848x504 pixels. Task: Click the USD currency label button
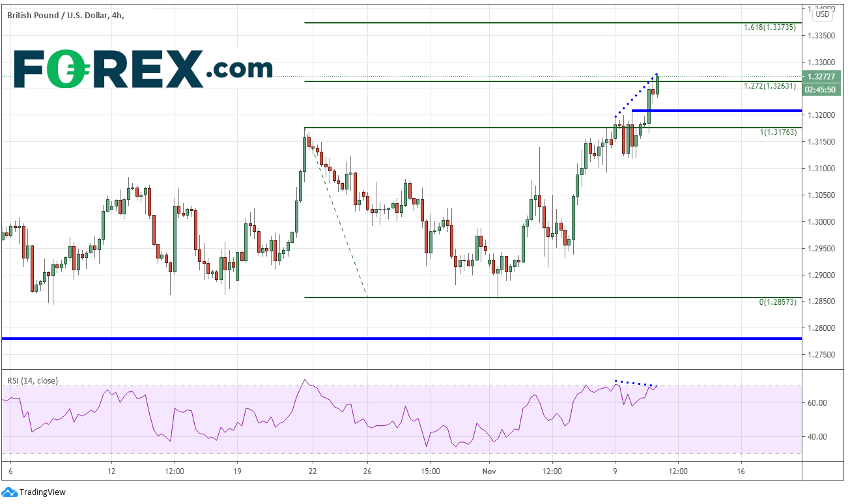[x=823, y=14]
